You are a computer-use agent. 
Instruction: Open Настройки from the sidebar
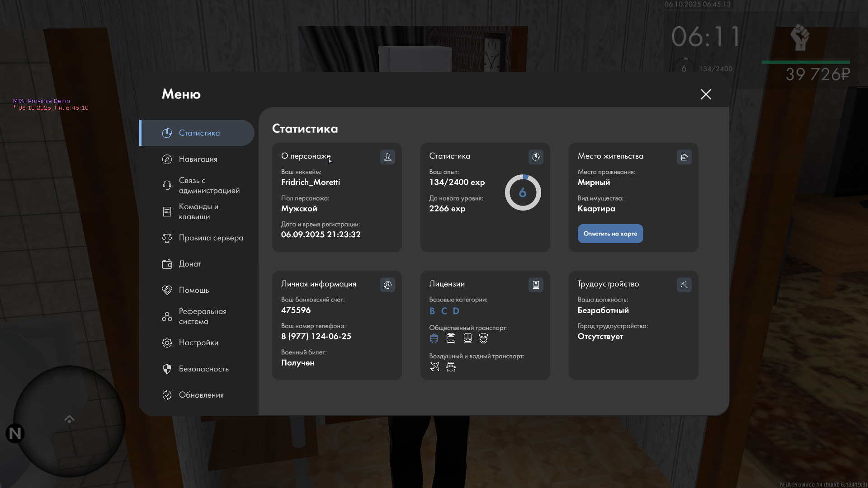(198, 343)
